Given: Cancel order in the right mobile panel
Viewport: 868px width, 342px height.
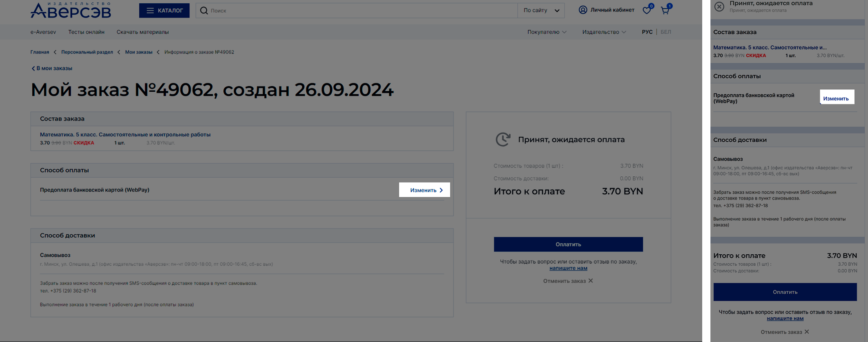Looking at the screenshot, I should click(784, 332).
